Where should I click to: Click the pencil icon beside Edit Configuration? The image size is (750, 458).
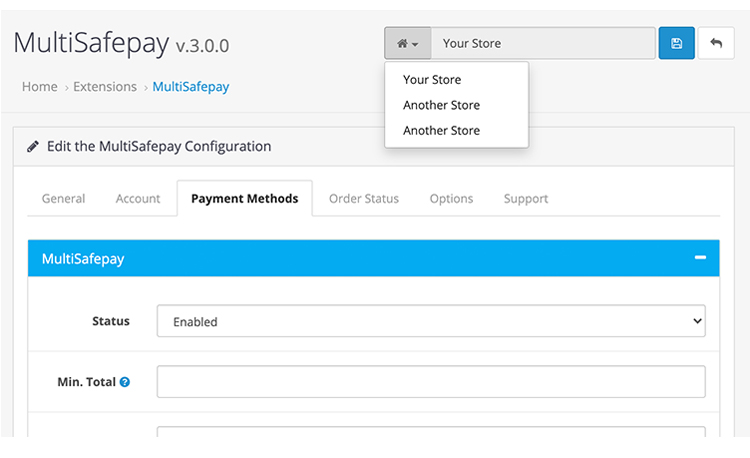33,146
